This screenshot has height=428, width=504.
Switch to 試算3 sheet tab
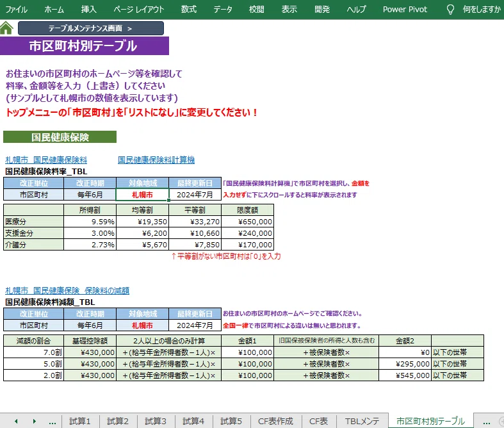tap(156, 421)
